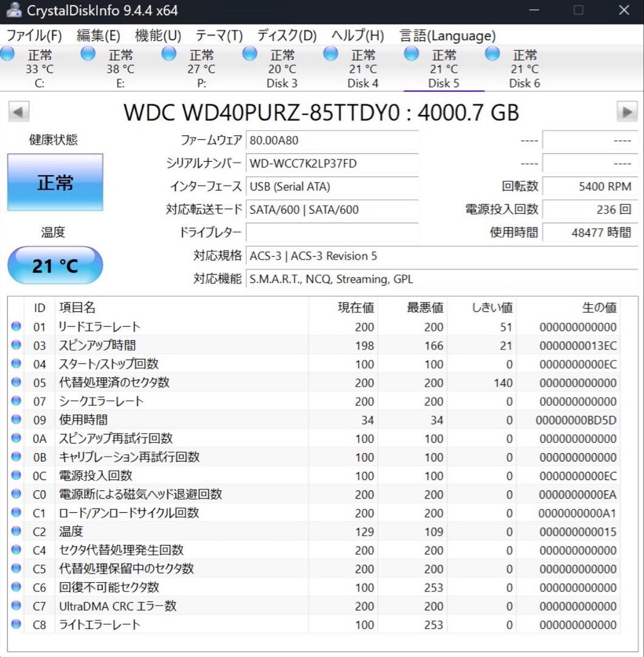Go to next disk with right arrow
644x657 pixels.
(627, 111)
